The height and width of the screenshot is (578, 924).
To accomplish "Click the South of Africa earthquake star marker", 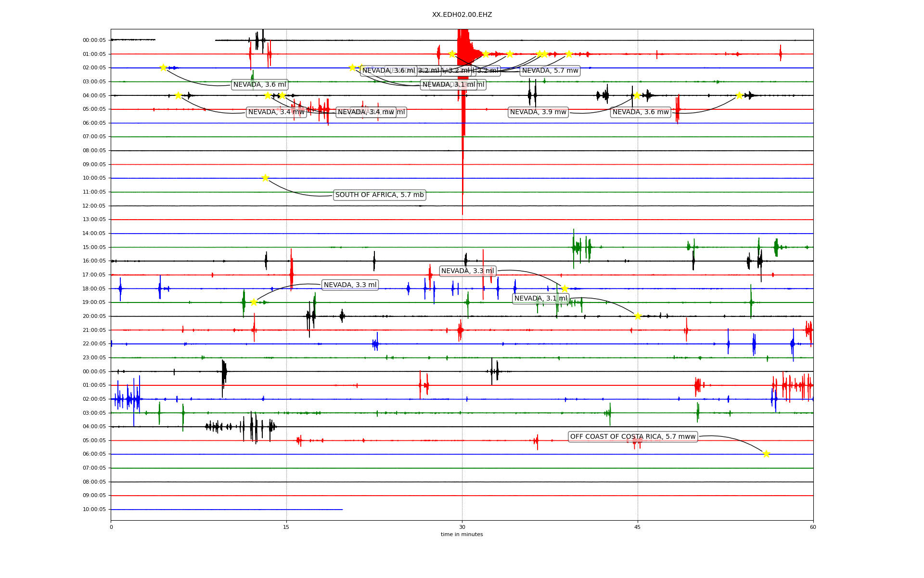I will pos(265,178).
